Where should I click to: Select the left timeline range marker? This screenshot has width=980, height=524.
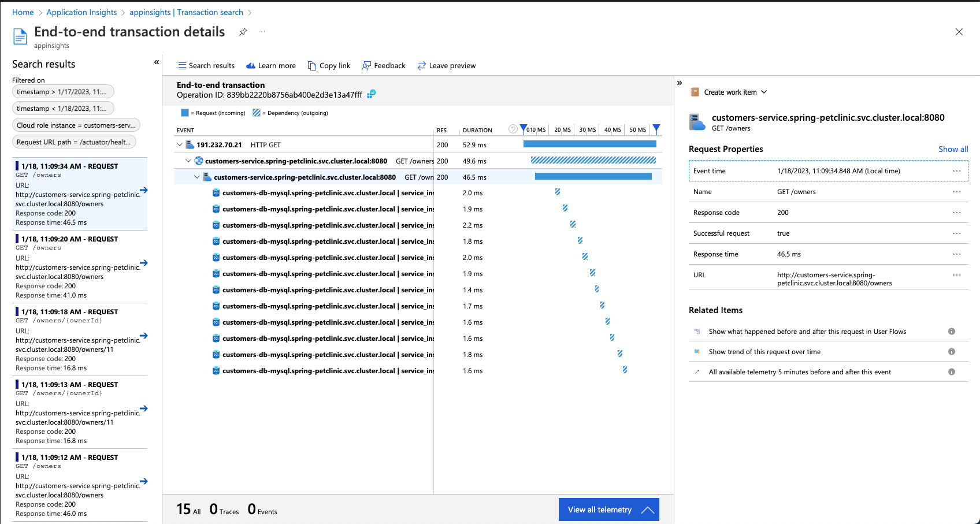(524, 129)
